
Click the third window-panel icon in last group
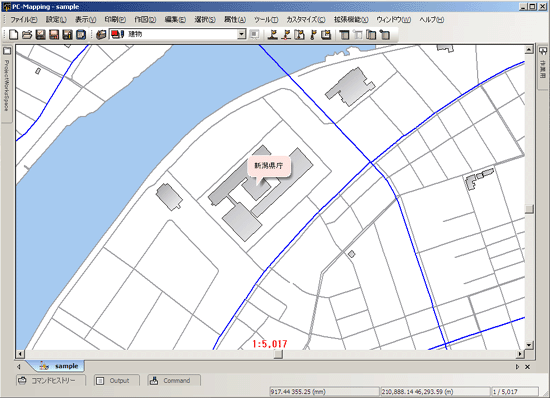tap(371, 34)
